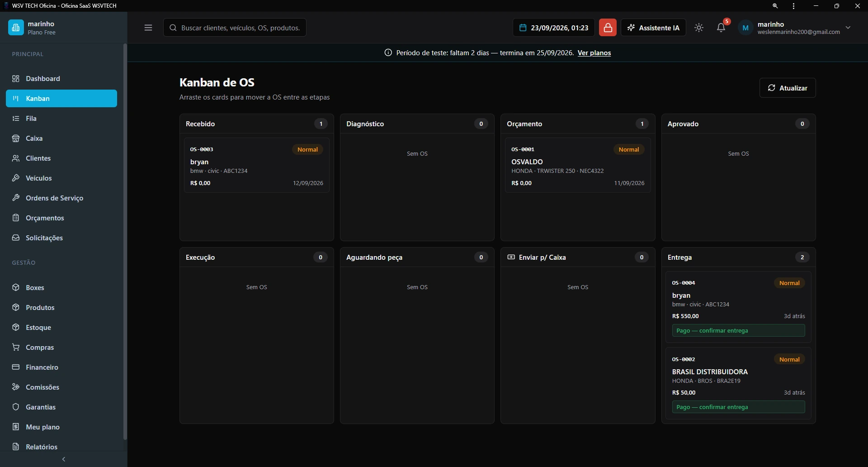
Task: Click the Comissões hand-coins icon
Action: click(x=16, y=387)
